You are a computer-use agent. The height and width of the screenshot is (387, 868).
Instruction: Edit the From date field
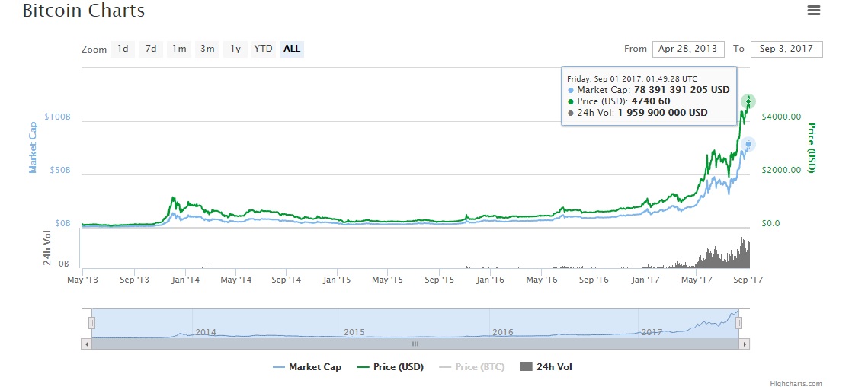687,49
